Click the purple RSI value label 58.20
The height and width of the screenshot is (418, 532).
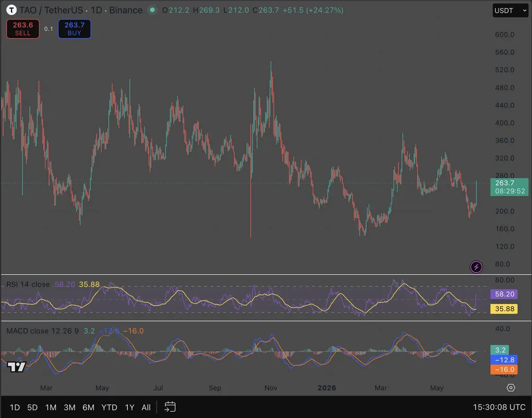pos(505,294)
